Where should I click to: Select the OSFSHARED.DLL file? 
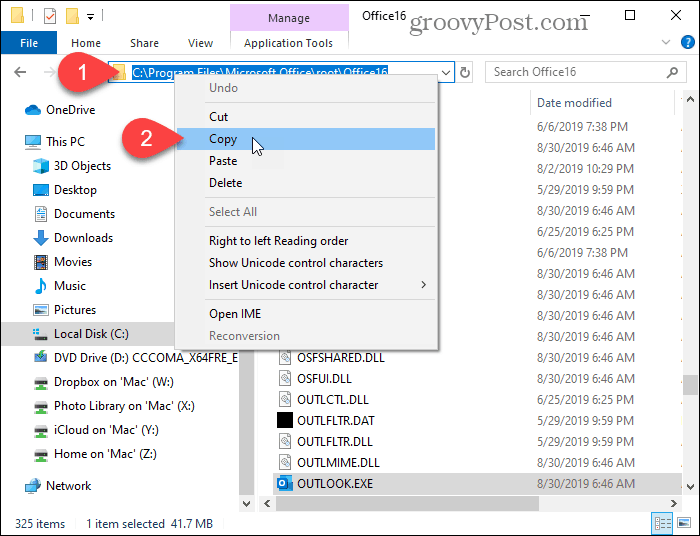click(341, 357)
